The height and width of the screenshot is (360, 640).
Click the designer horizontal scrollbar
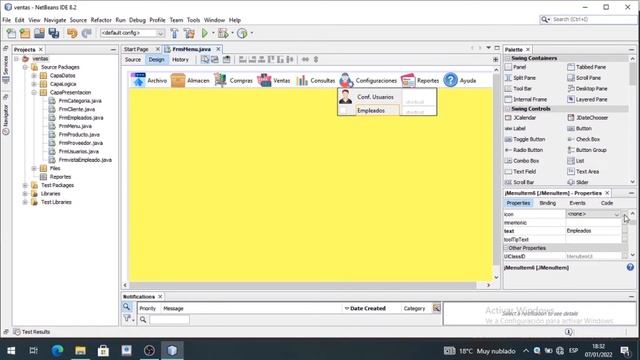[303, 285]
